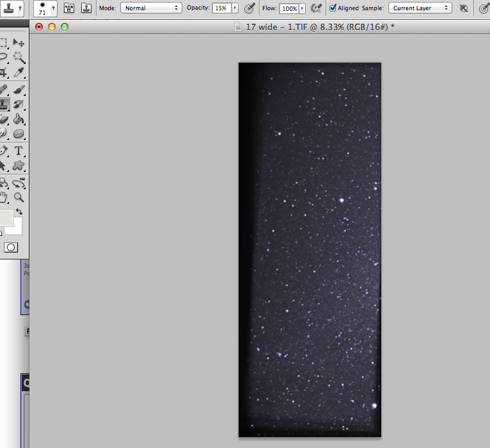
Task: Enable airbrush mode next to Flow
Action: pos(315,8)
